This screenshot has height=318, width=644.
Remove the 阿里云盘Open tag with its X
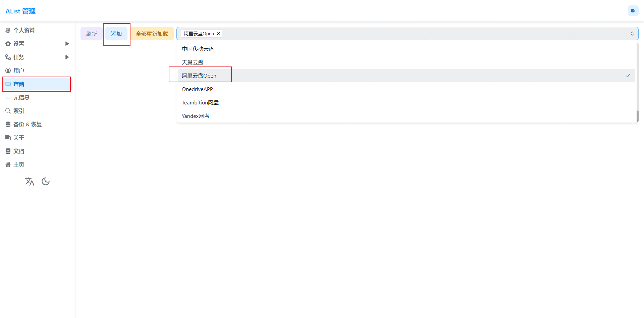click(x=218, y=34)
